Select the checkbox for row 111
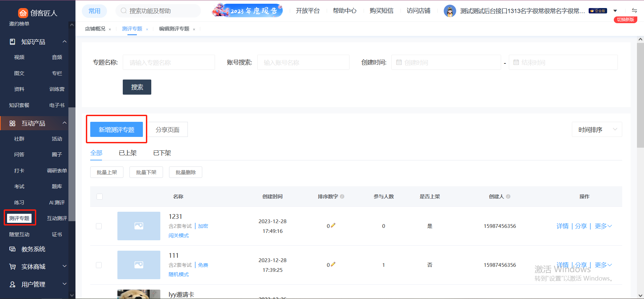644x299 pixels. pyautogui.click(x=99, y=265)
